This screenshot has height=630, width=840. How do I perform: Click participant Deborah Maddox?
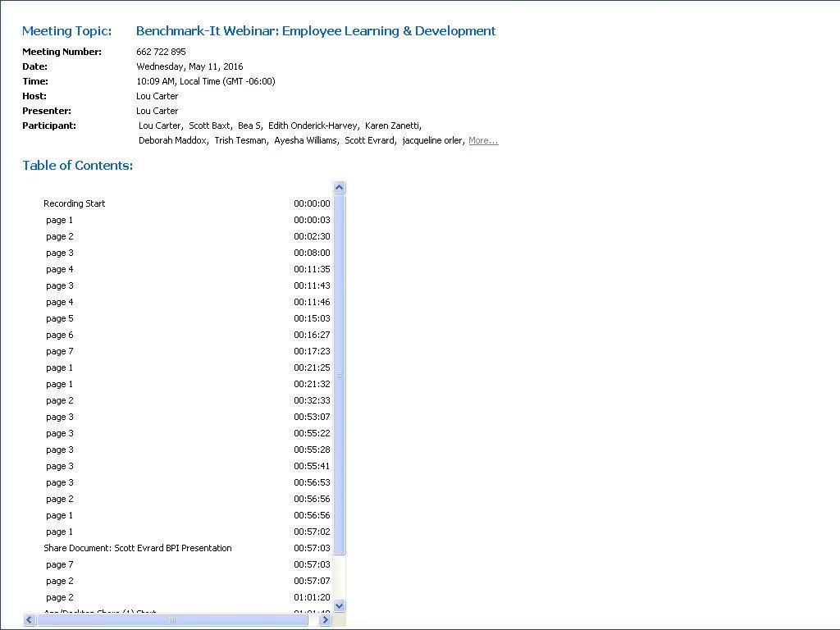click(172, 140)
